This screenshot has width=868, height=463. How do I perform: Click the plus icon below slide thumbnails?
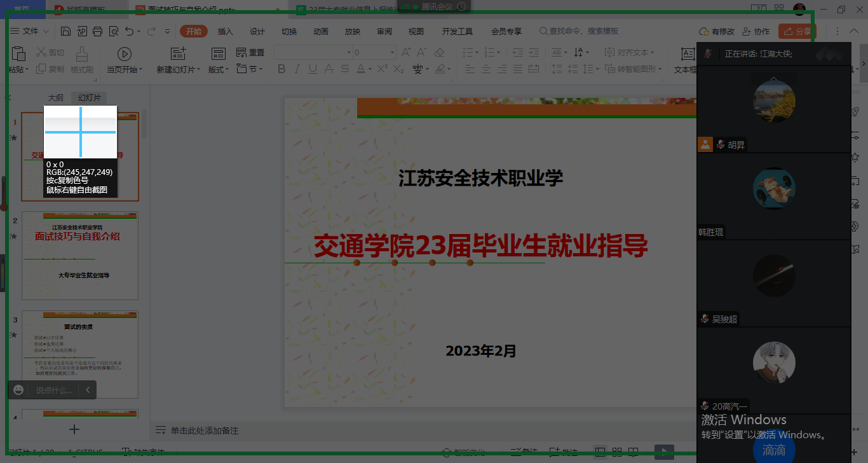(x=74, y=429)
